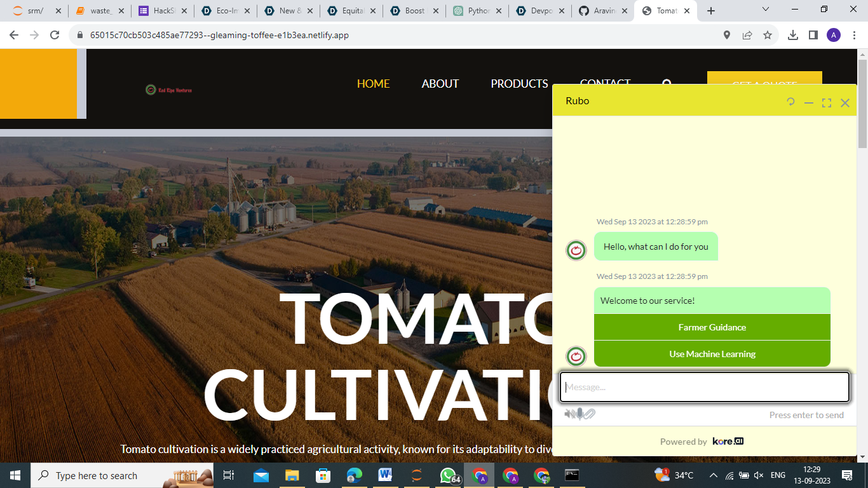The image size is (868, 488).
Task: Bookmark this page with the star icon
Action: click(768, 36)
